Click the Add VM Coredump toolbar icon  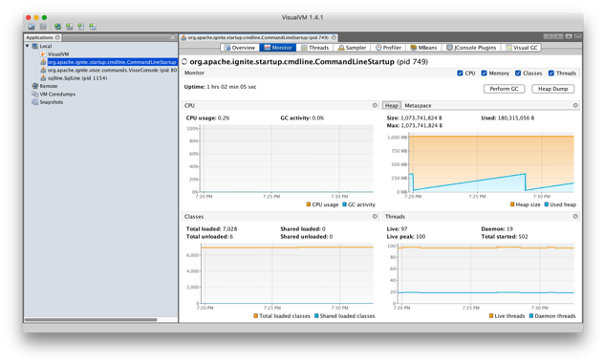pyautogui.click(x=81, y=27)
